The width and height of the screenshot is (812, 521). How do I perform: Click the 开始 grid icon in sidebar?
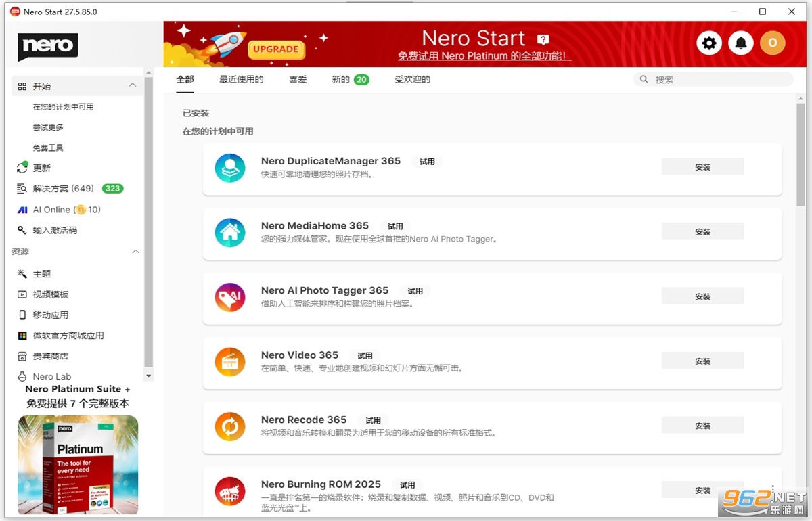[22, 87]
